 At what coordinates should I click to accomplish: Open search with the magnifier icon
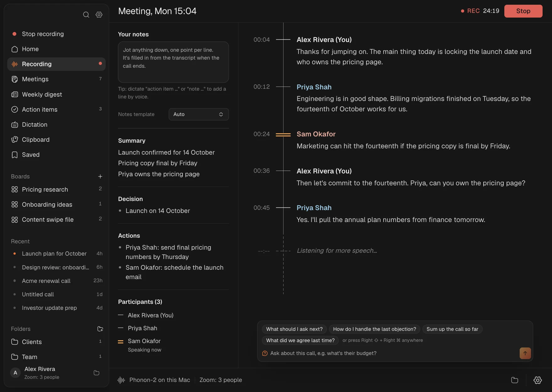click(86, 15)
